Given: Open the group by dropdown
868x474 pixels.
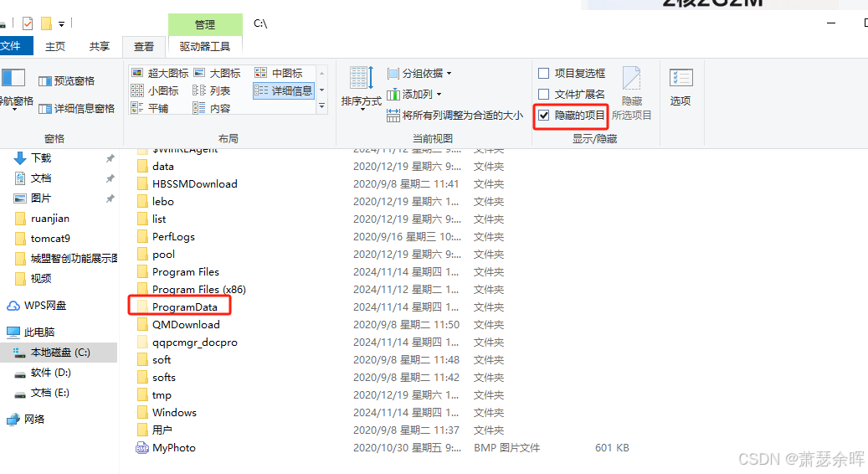Looking at the screenshot, I should click(x=419, y=73).
